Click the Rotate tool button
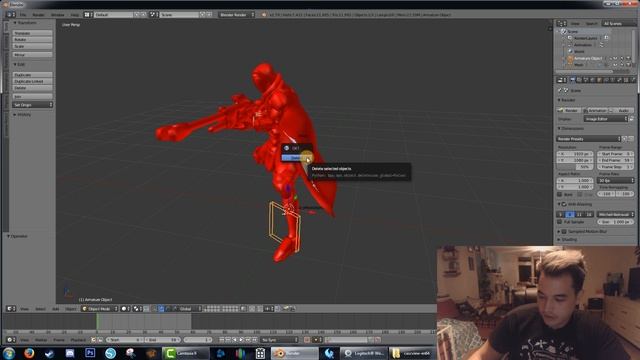The height and width of the screenshot is (360, 640). pyautogui.click(x=32, y=40)
